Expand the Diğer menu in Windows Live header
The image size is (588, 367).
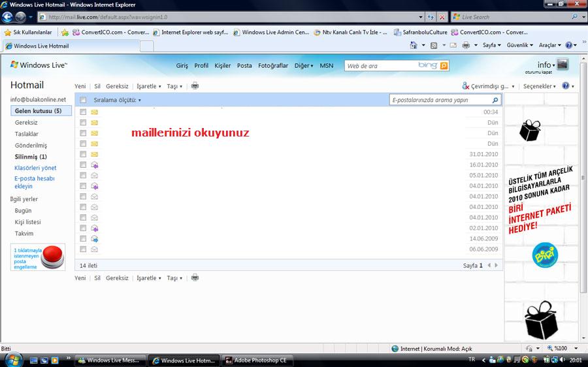pyautogui.click(x=303, y=65)
